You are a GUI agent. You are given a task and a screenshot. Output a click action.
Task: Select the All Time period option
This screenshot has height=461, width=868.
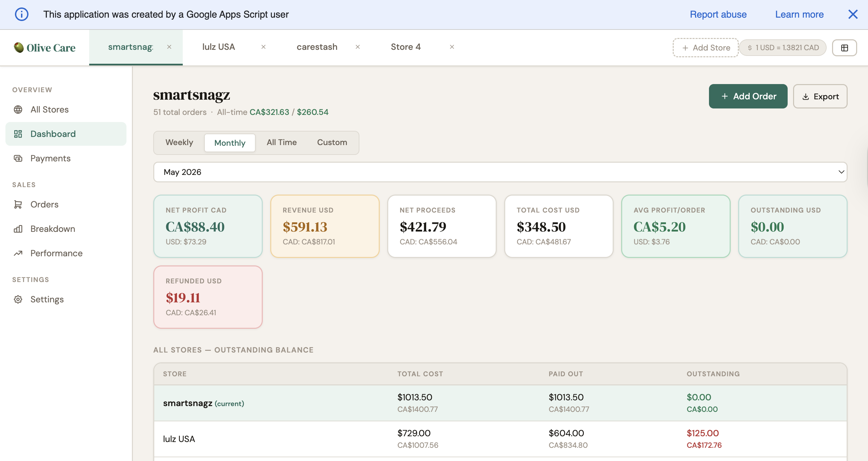[281, 142]
